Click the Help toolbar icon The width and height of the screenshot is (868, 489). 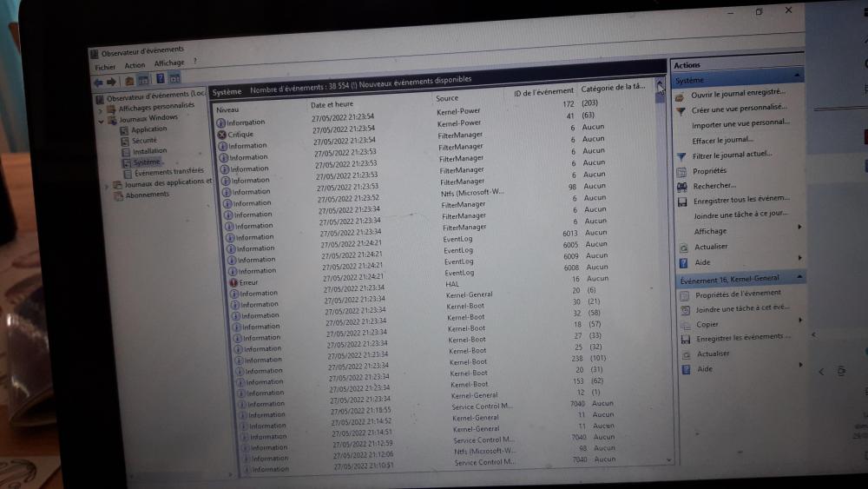[160, 79]
